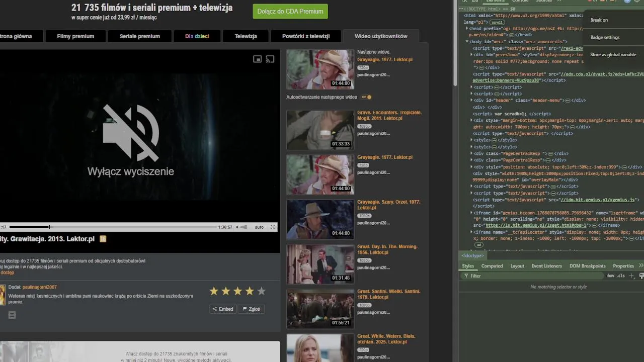Toggle Autoodtwarzanie następnego wideo switch
This screenshot has width=644, height=362.
tap(366, 97)
